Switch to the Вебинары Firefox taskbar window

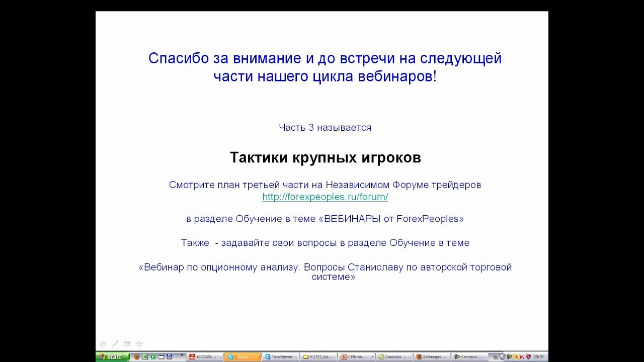click(x=432, y=357)
